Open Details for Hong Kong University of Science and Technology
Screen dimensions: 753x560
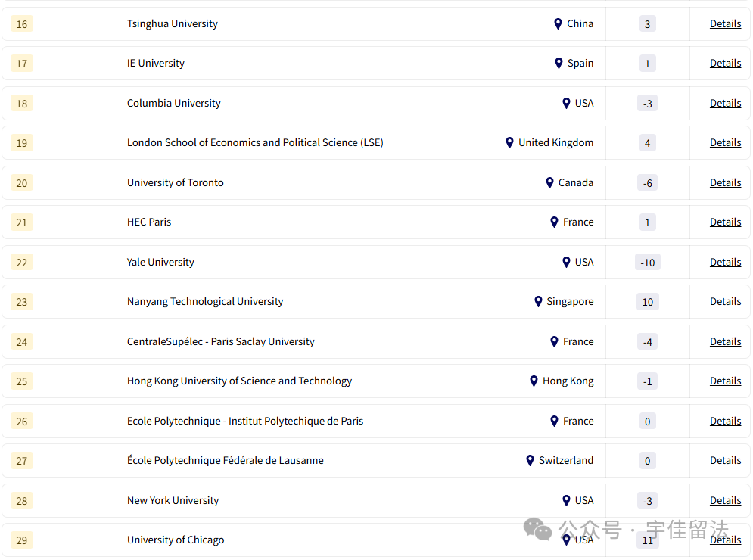coord(725,381)
